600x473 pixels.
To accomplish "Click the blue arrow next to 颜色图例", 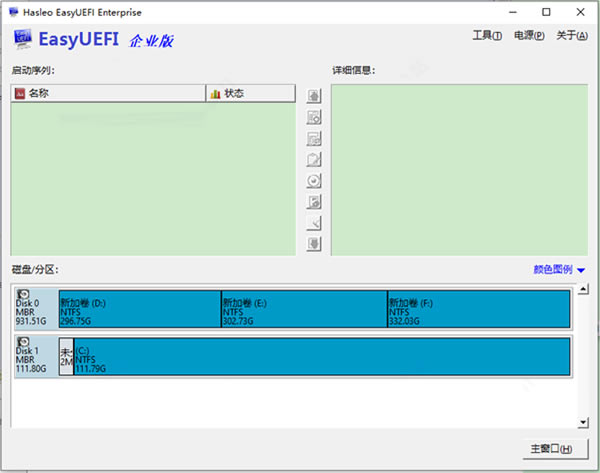I will click(x=581, y=270).
